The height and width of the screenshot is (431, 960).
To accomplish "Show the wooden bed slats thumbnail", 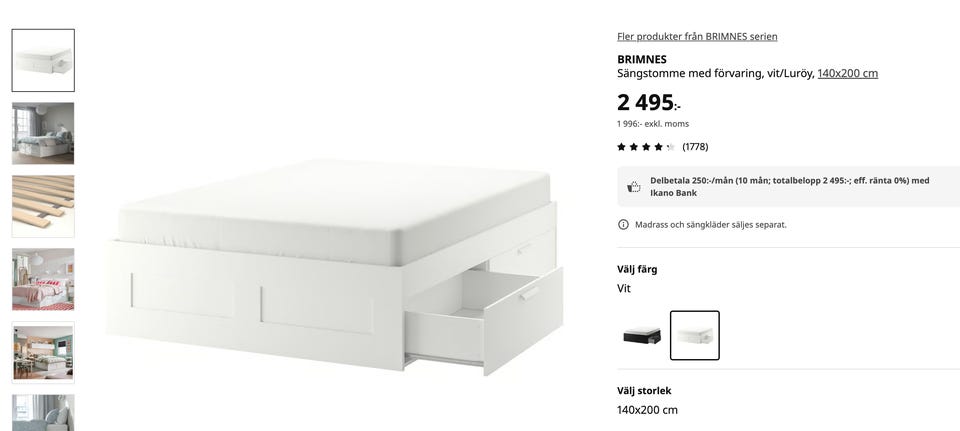I will click(43, 206).
